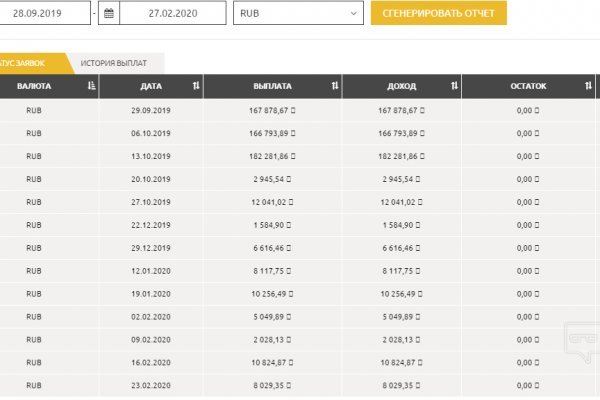
Task: Click the start date field 28.09.2019
Action: point(45,13)
